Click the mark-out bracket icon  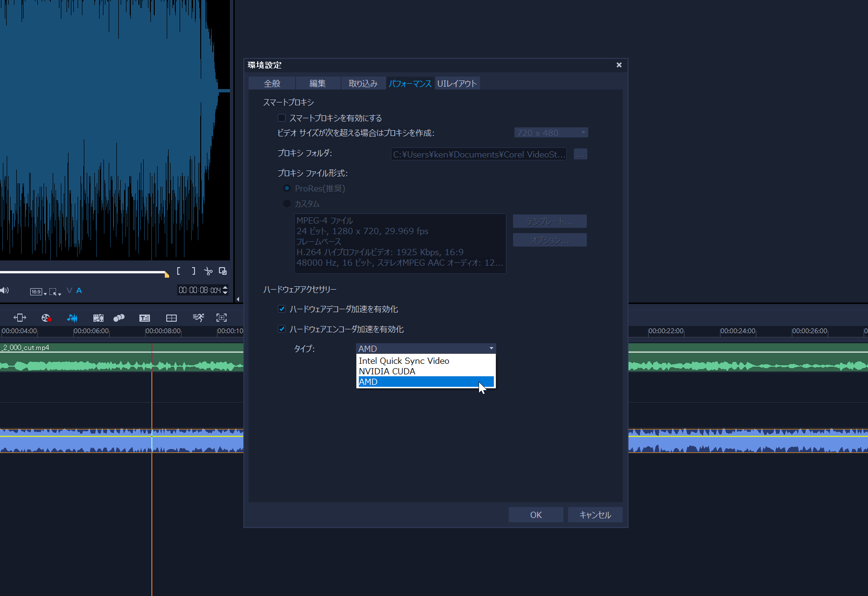[x=194, y=271]
